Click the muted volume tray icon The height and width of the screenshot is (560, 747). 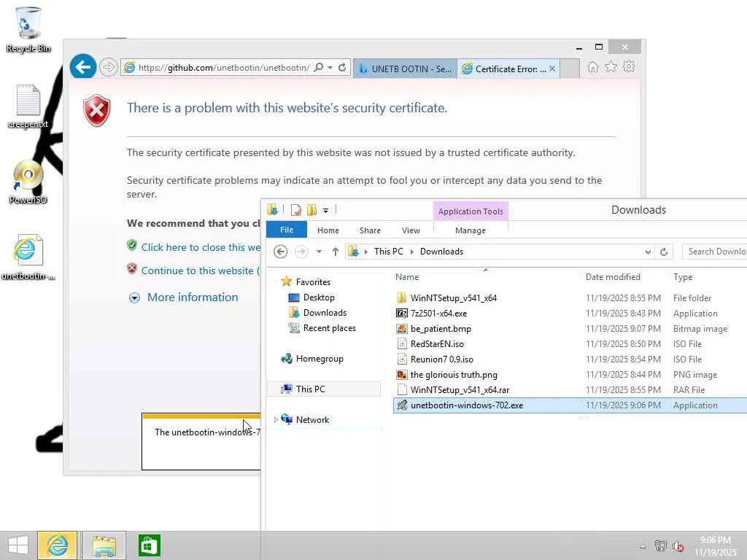(678, 545)
